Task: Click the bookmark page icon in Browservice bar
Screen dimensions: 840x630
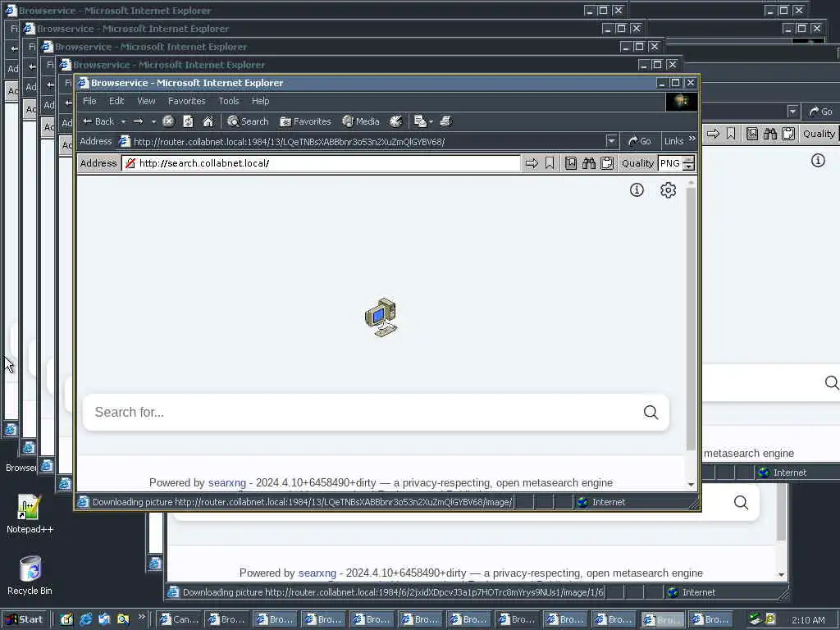Action: coord(550,163)
